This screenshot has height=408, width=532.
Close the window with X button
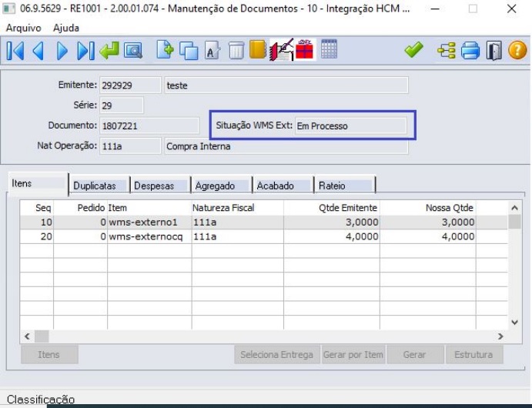(x=512, y=8)
